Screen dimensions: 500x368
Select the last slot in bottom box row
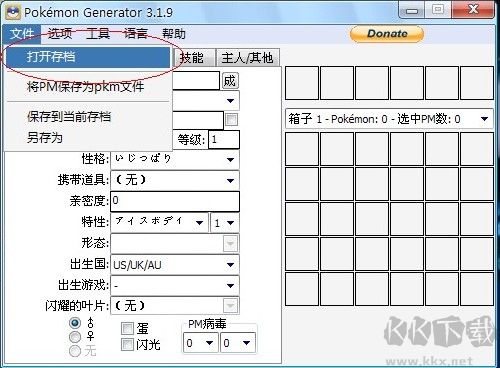(x=477, y=289)
